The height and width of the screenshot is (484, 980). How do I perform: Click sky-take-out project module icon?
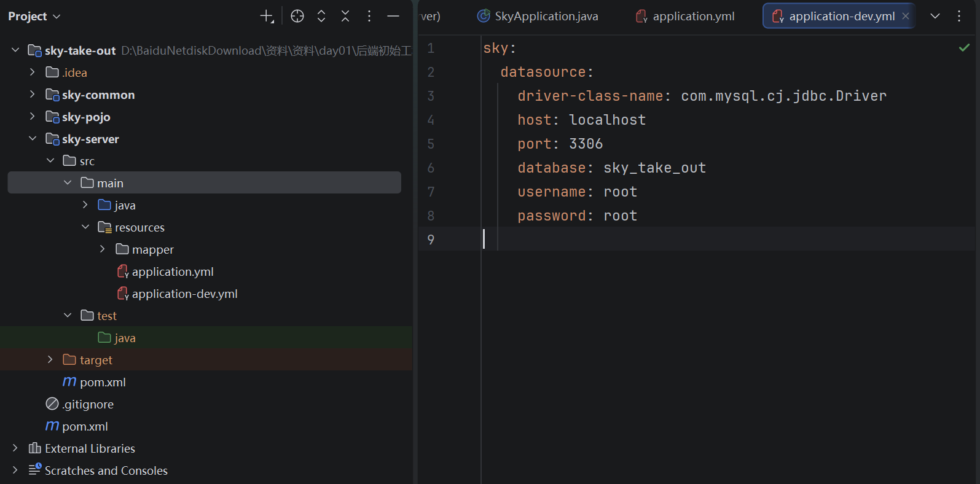[x=35, y=50]
